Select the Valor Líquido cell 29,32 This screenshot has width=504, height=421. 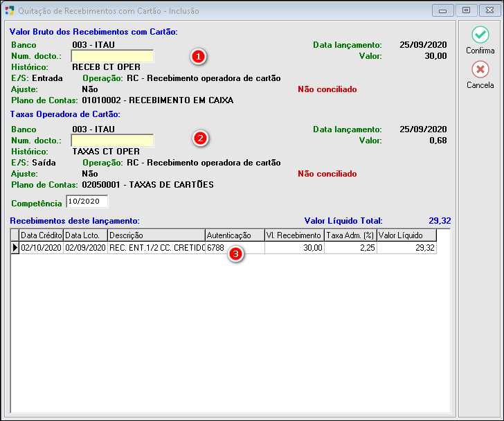point(406,248)
